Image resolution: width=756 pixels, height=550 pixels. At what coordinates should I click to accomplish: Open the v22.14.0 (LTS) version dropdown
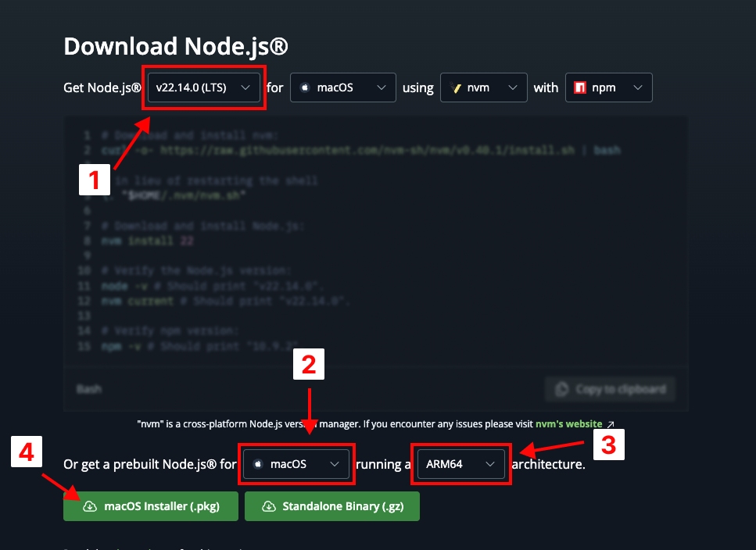point(203,87)
